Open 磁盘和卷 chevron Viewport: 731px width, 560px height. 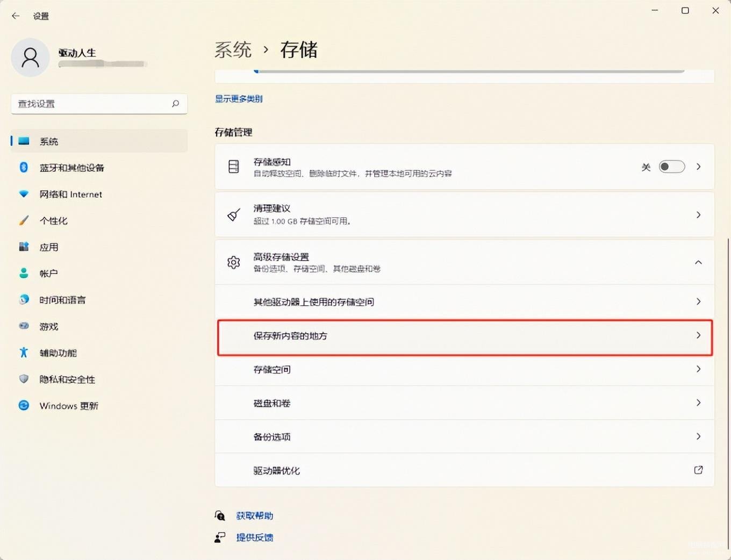698,403
